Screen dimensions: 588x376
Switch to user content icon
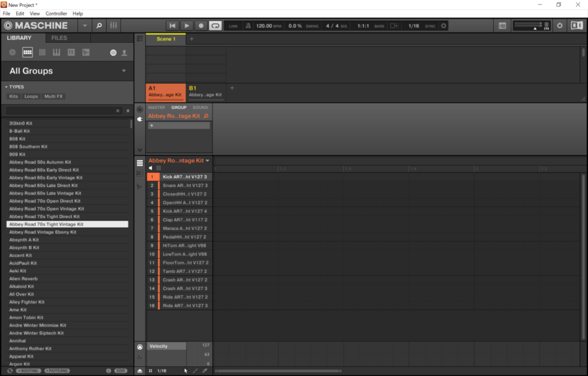coord(124,52)
